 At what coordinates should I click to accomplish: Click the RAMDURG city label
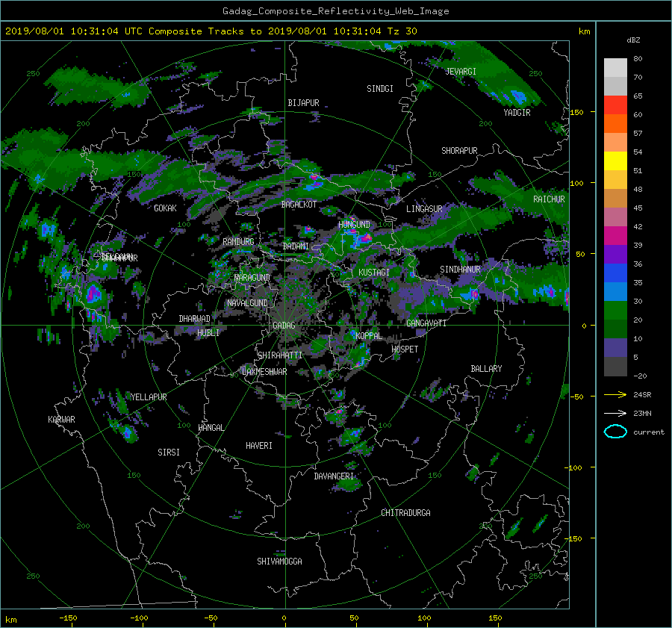238,242
